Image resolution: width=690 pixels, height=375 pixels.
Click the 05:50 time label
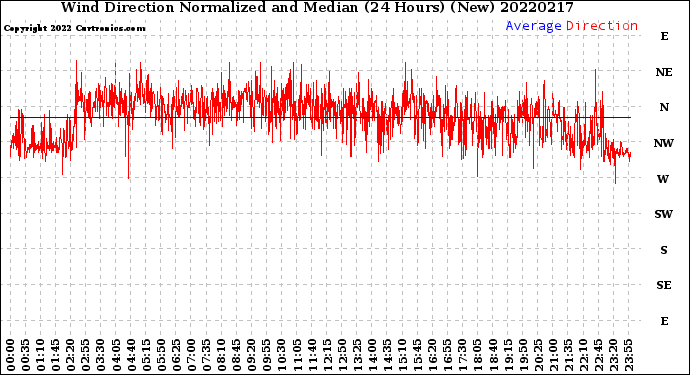161,356
